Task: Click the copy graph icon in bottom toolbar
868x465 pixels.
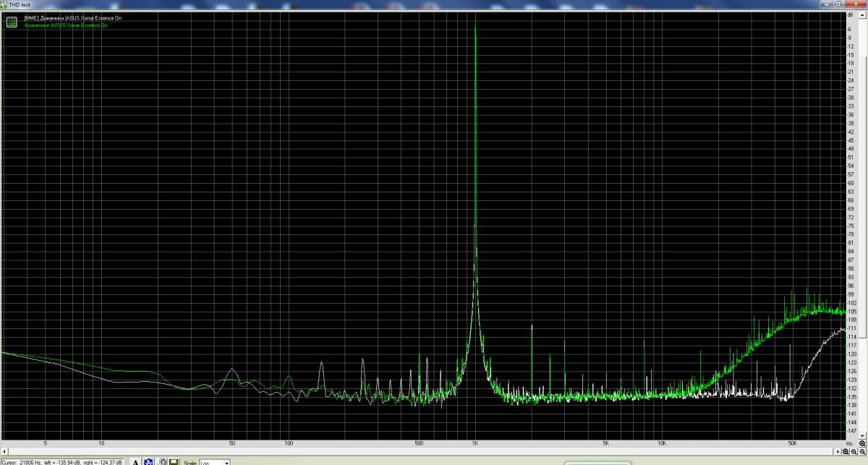Action: coord(163,462)
